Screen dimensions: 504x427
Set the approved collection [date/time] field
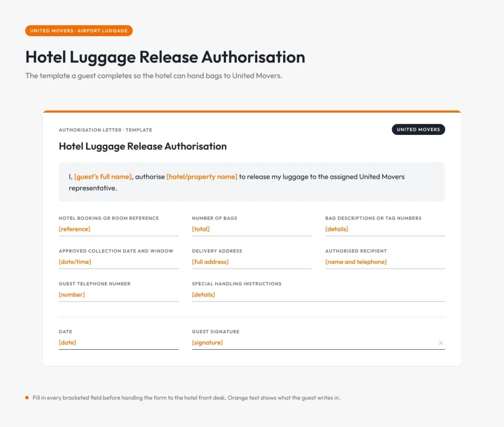pos(118,262)
